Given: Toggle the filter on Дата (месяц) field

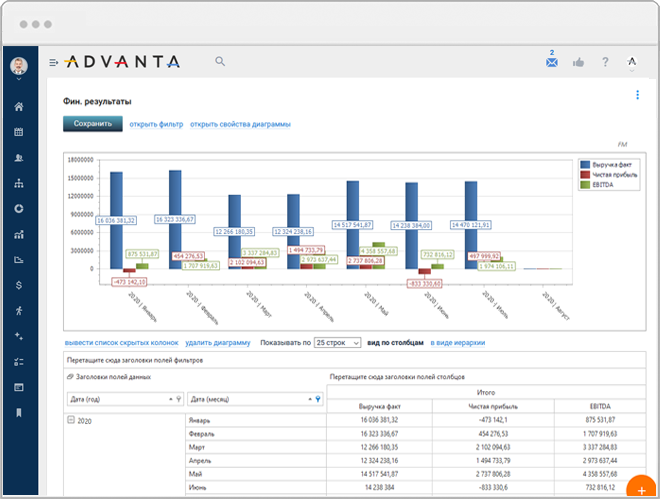Looking at the screenshot, I should (319, 399).
